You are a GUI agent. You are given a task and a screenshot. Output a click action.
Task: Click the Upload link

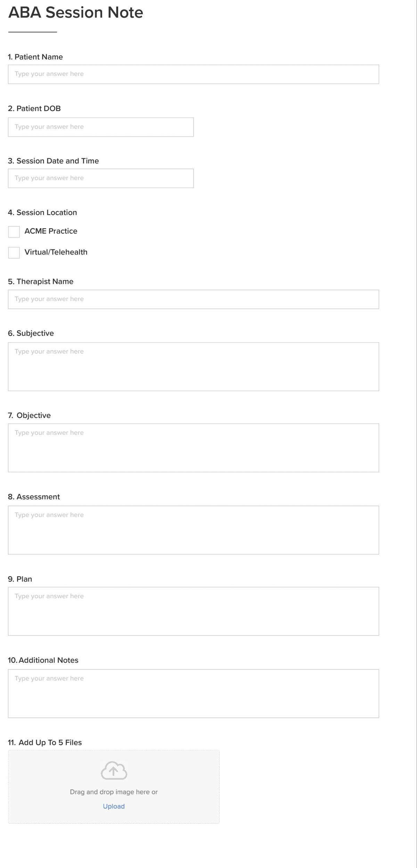tap(114, 806)
